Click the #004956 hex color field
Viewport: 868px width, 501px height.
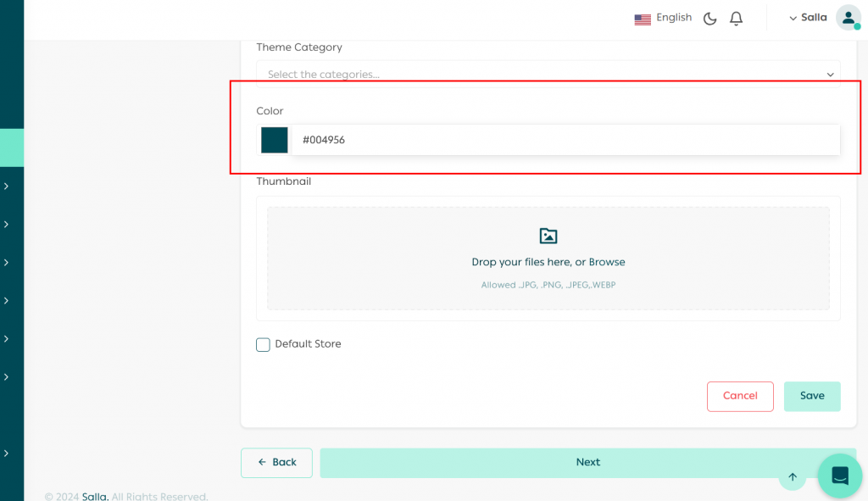click(x=564, y=140)
